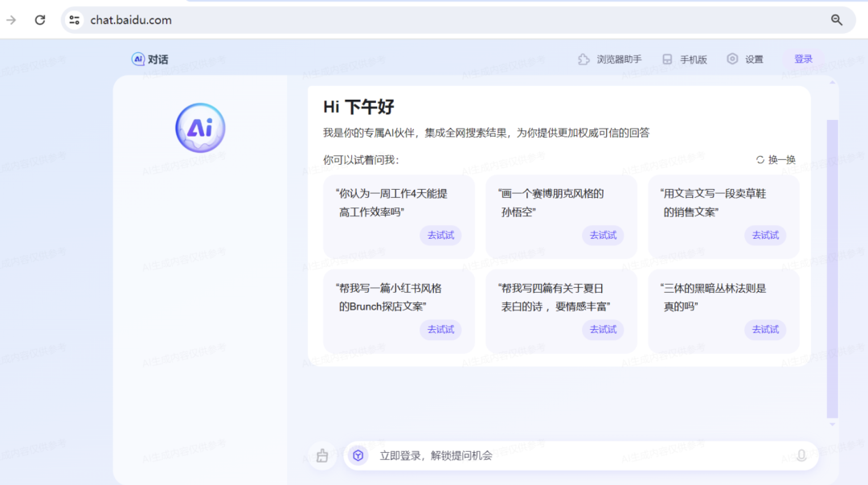
Task: Open the 手机版 mobile version
Action: (x=684, y=60)
